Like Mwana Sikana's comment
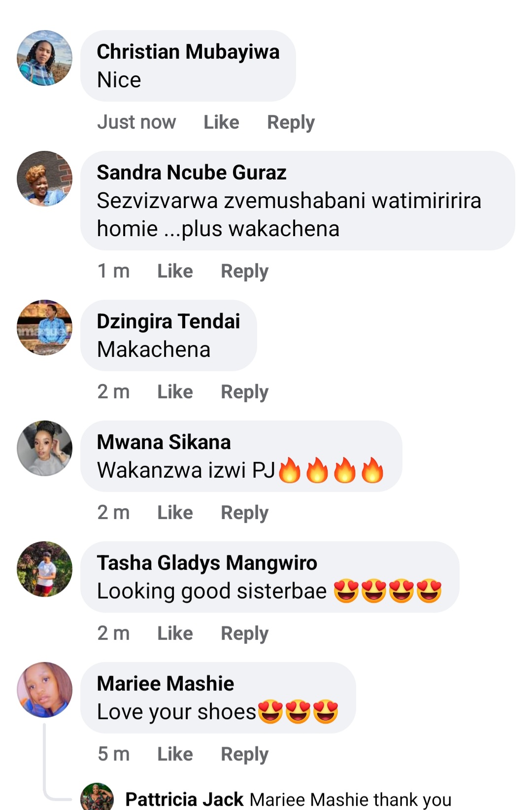 pos(175,513)
